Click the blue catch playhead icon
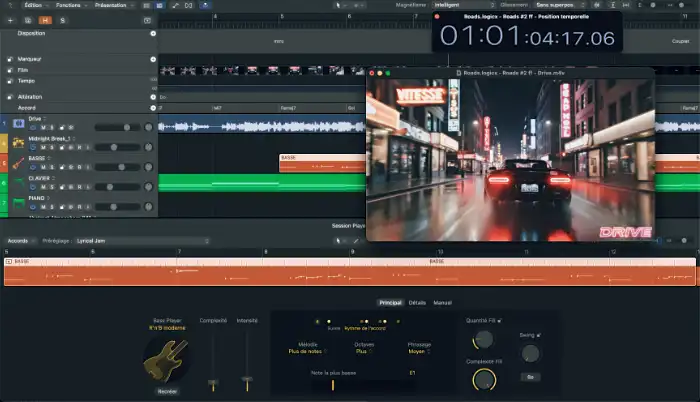Screen dimensions: 700x402 pyautogui.click(x=205, y=5)
